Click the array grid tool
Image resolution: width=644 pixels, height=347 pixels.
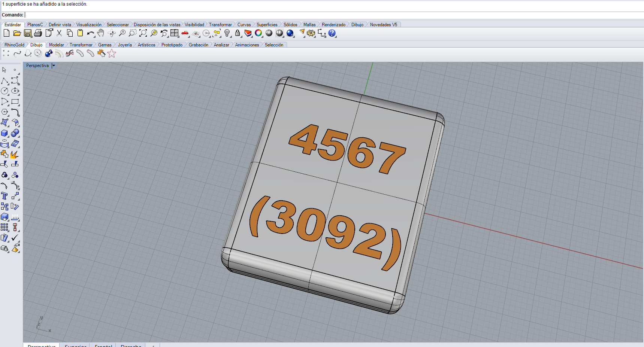[4, 227]
